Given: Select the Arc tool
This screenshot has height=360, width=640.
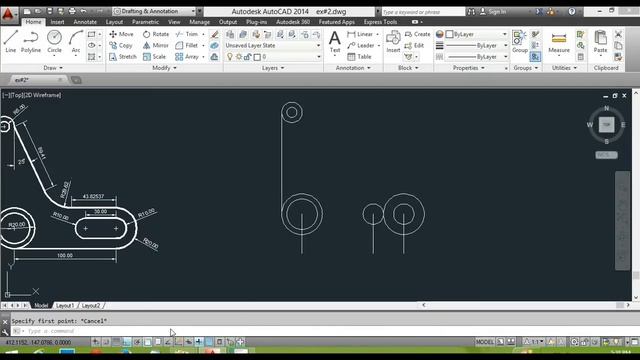Looking at the screenshot, I should (x=76, y=42).
